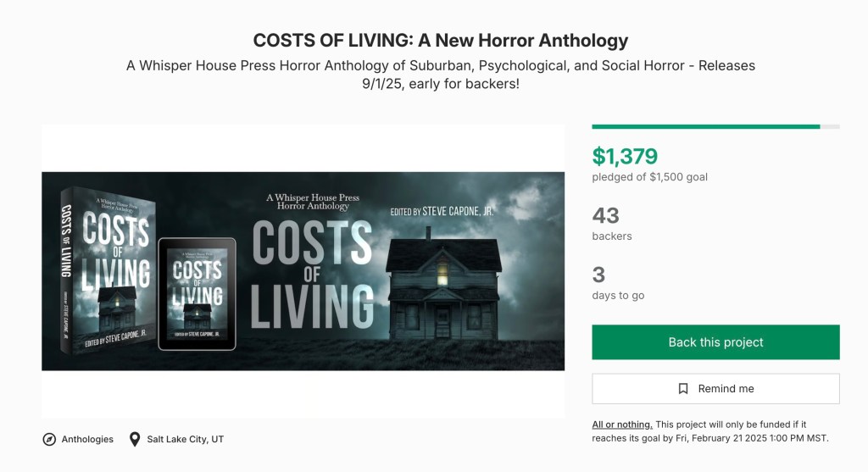Click the 3 days to go counter

[x=598, y=275]
